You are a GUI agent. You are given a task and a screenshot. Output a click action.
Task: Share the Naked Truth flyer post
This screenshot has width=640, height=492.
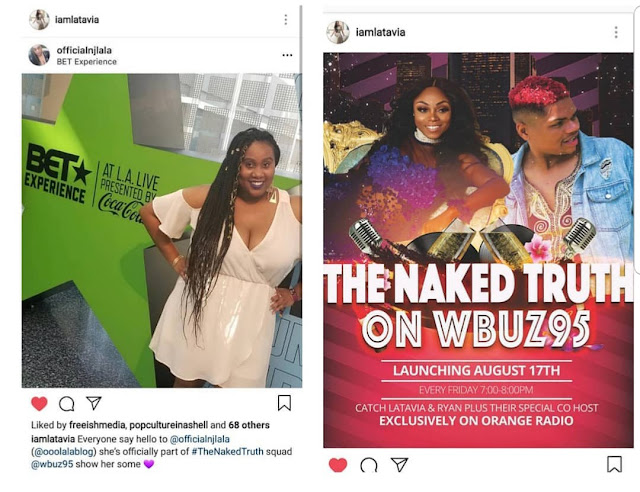point(399,464)
